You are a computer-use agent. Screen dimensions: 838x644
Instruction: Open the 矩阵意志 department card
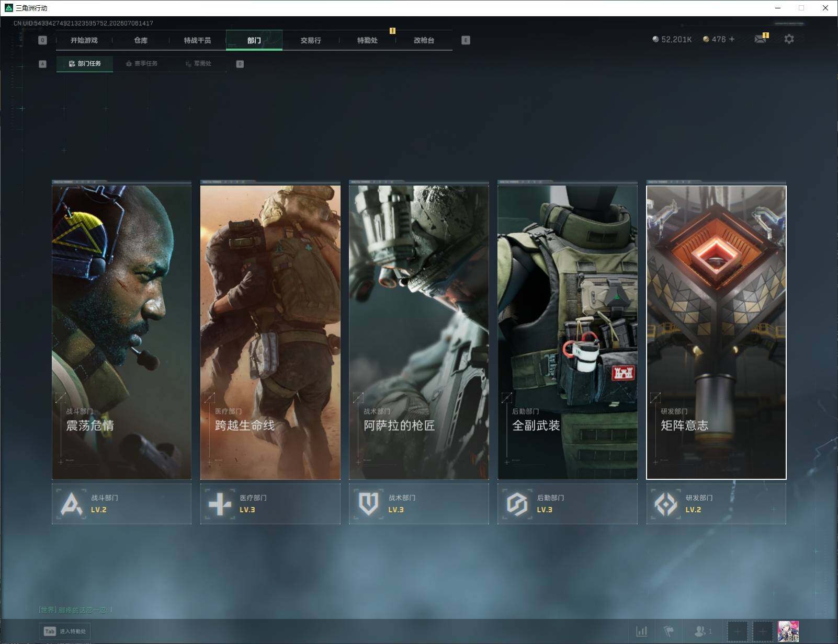point(716,332)
